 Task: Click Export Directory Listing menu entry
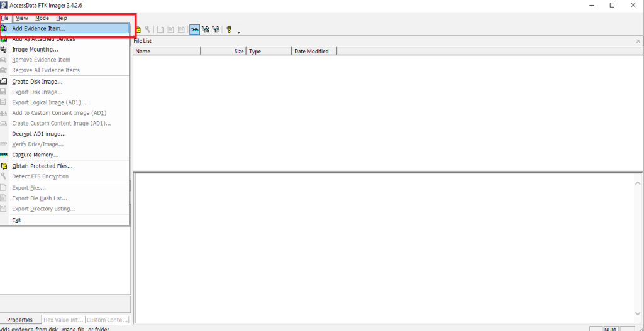[65, 209]
